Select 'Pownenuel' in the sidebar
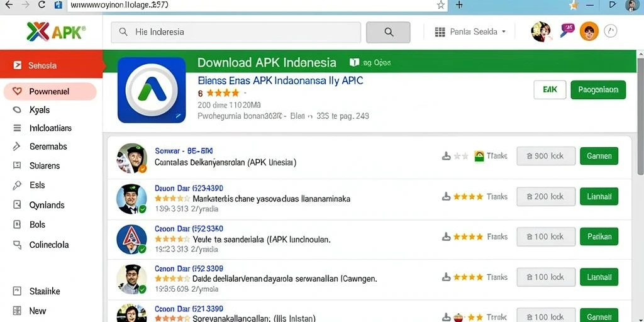 pyautogui.click(x=50, y=92)
